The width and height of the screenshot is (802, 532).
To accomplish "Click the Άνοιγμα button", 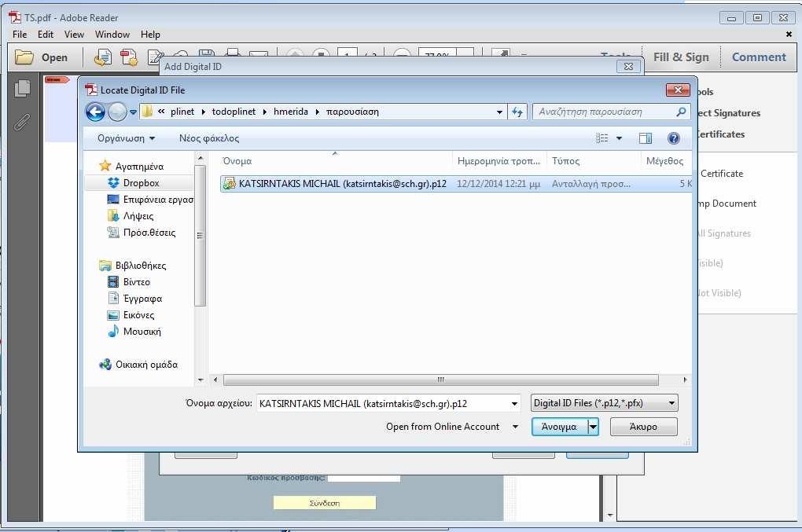I will click(559, 427).
